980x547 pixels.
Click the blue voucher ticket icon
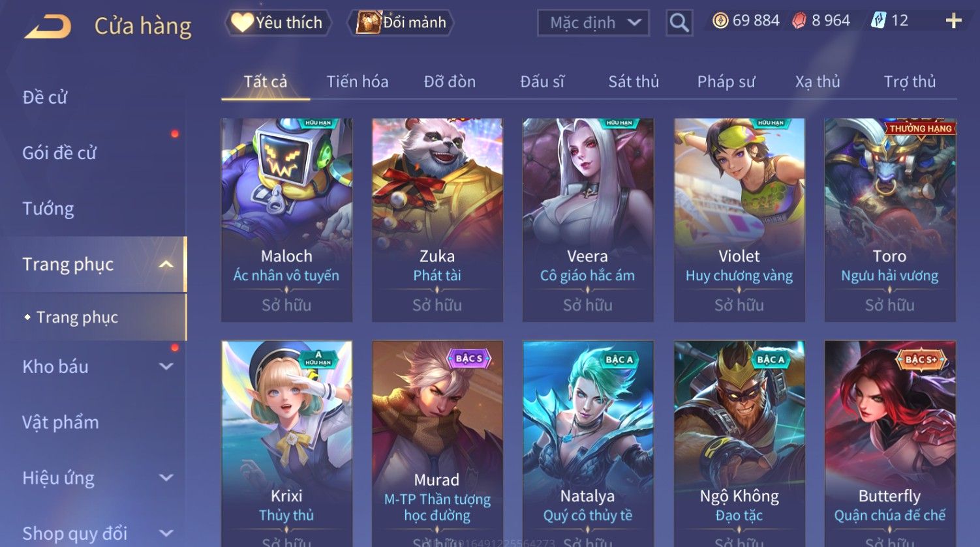click(x=878, y=21)
